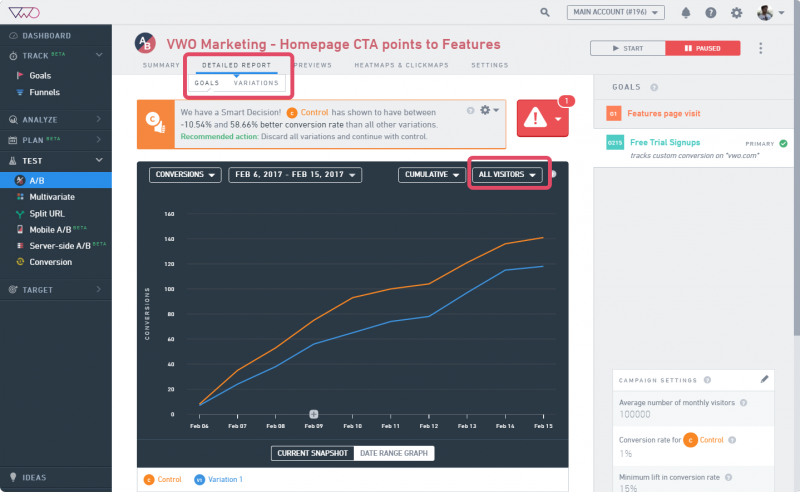Select the Variations sub-tab
The image size is (800, 492).
tap(256, 83)
